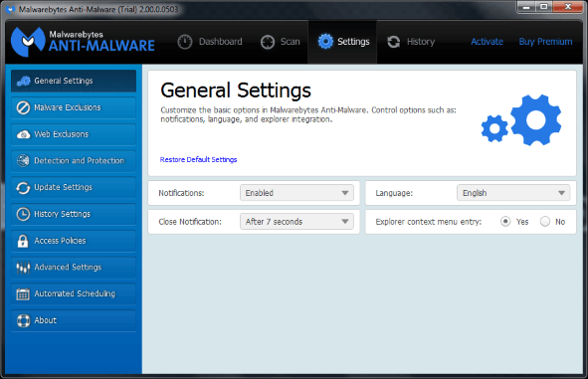The height and width of the screenshot is (379, 588).
Task: Open General Settings in the sidebar
Action: pos(74,81)
